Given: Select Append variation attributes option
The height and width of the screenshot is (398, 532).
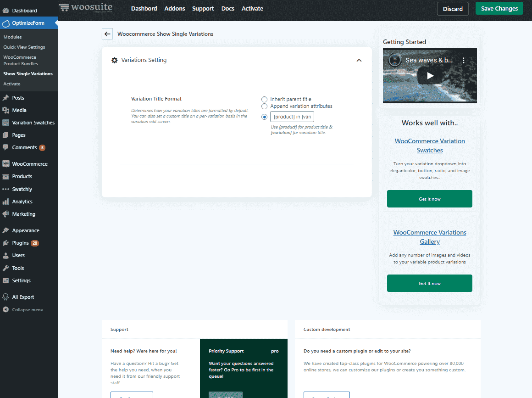Looking at the screenshot, I should (264, 107).
